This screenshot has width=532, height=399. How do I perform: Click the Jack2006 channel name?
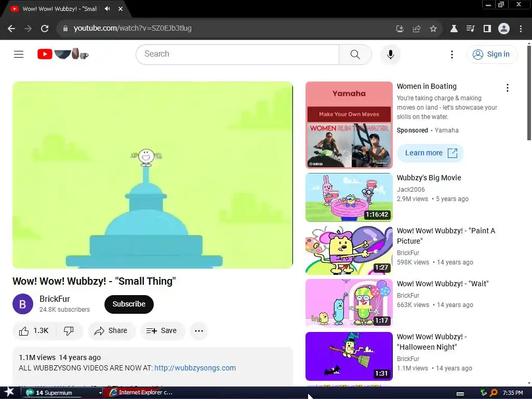point(410,189)
